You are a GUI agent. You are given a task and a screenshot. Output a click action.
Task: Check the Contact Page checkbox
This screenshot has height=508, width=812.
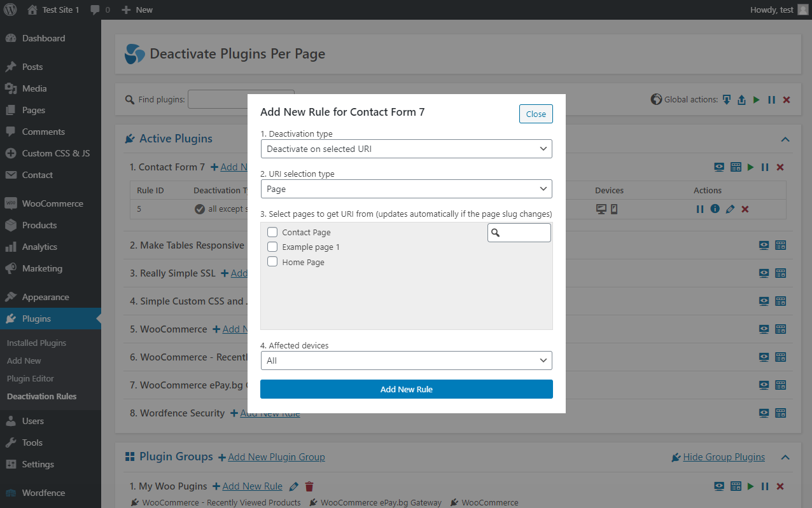click(272, 231)
